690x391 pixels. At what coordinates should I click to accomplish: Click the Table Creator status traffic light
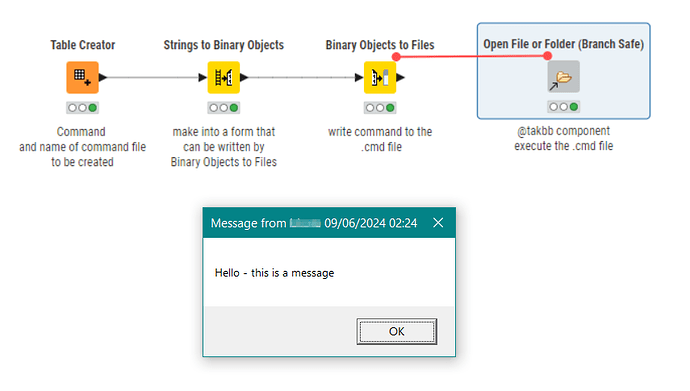click(82, 108)
